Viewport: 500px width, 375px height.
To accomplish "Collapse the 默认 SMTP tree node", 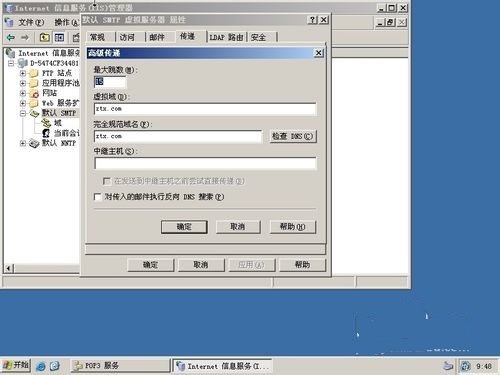I will (23, 113).
